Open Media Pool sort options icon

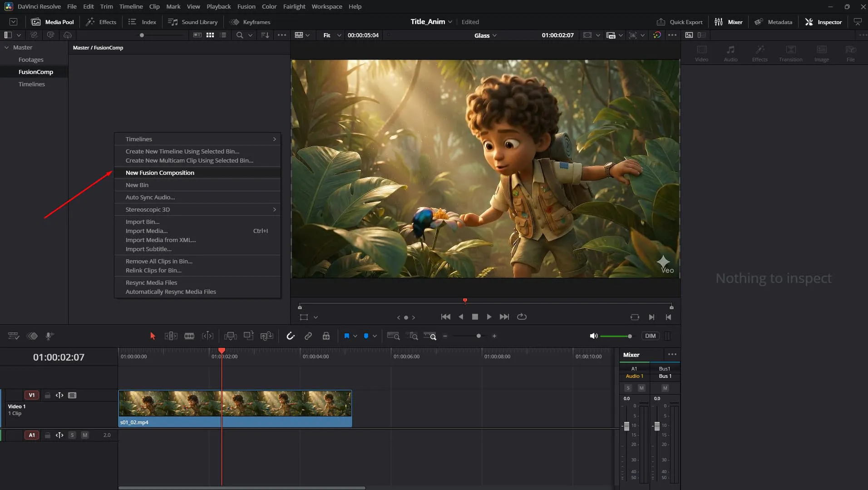click(x=265, y=35)
